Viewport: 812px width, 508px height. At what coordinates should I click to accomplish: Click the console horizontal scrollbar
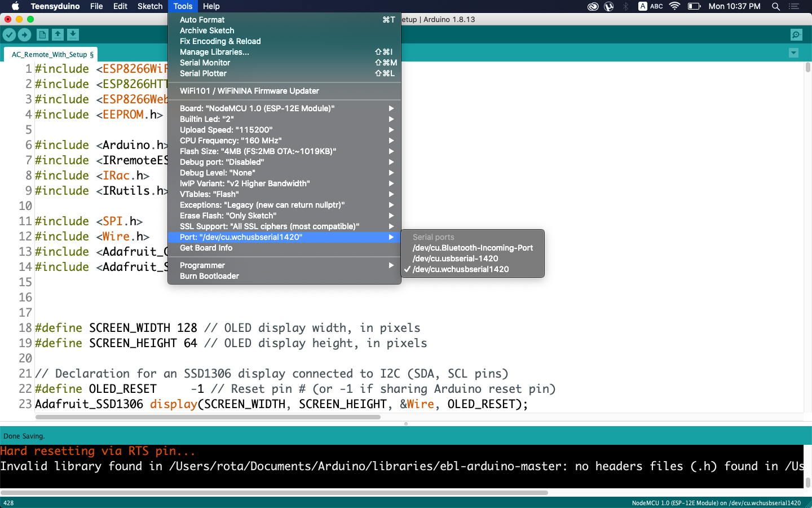[x=274, y=492]
